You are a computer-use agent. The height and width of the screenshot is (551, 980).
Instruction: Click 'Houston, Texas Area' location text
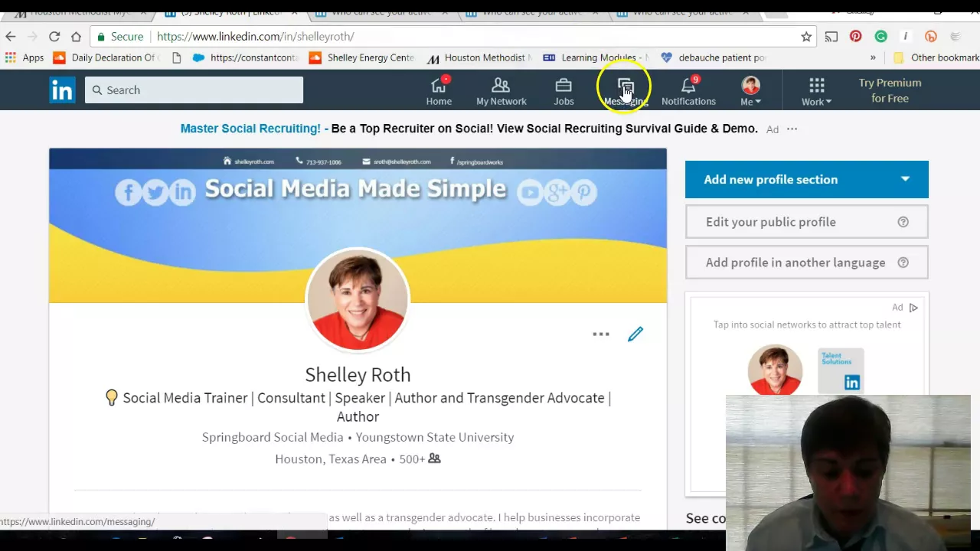pyautogui.click(x=331, y=459)
